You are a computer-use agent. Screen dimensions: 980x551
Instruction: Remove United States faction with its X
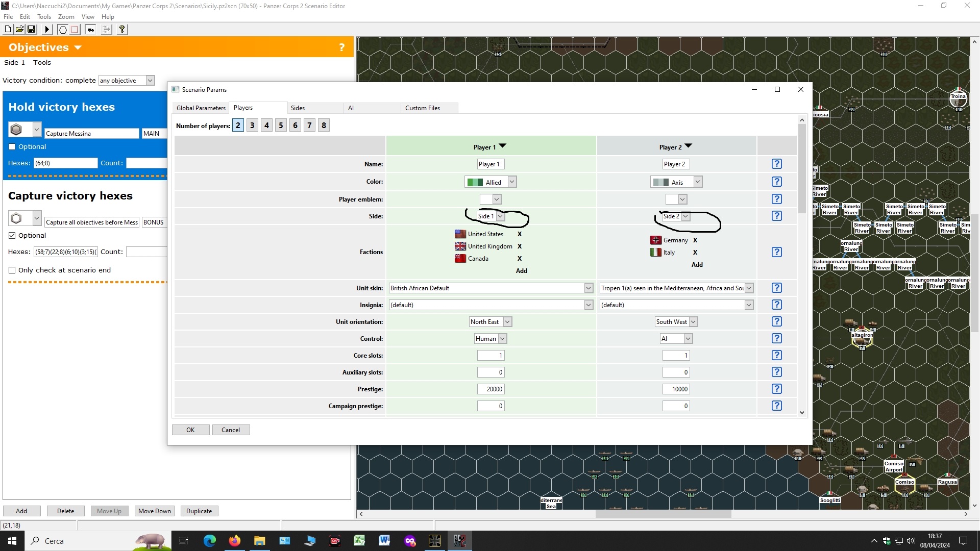(520, 234)
